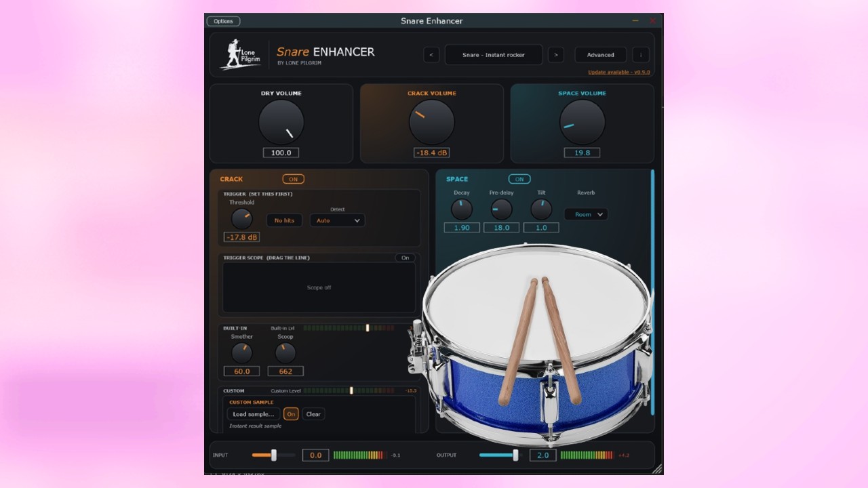The image size is (868, 488).
Task: Click the Scoop knob
Action: pos(285,352)
